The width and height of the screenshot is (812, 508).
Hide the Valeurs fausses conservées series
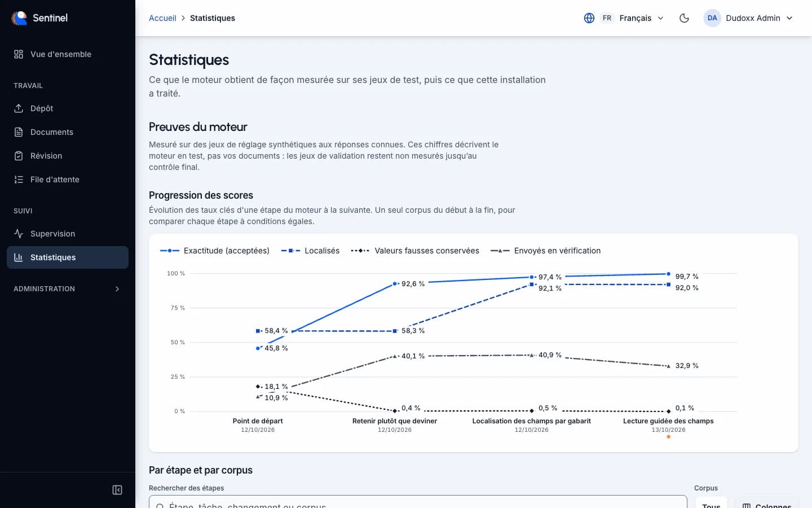point(415,251)
